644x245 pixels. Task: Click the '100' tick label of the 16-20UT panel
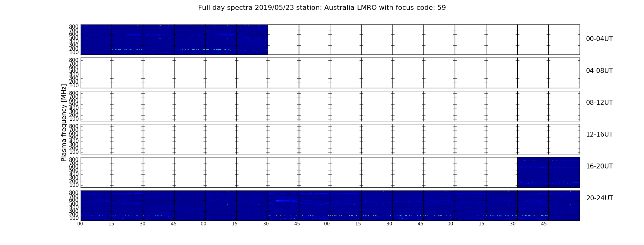[74, 185]
